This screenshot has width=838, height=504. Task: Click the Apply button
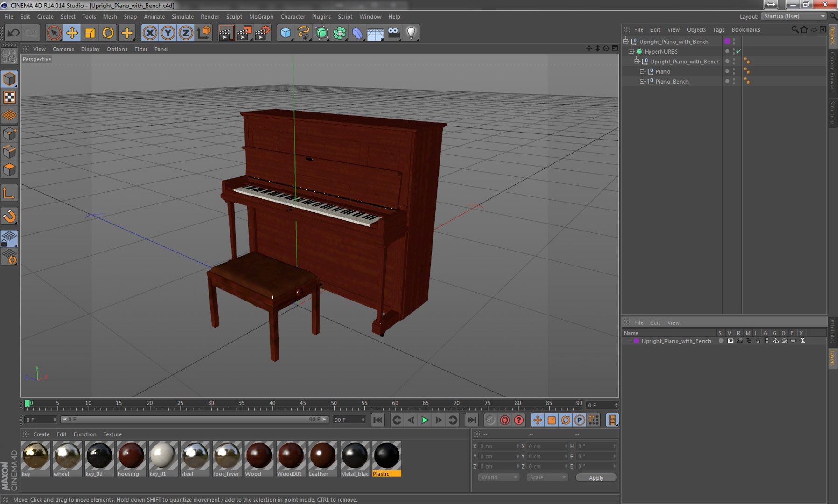tap(596, 477)
